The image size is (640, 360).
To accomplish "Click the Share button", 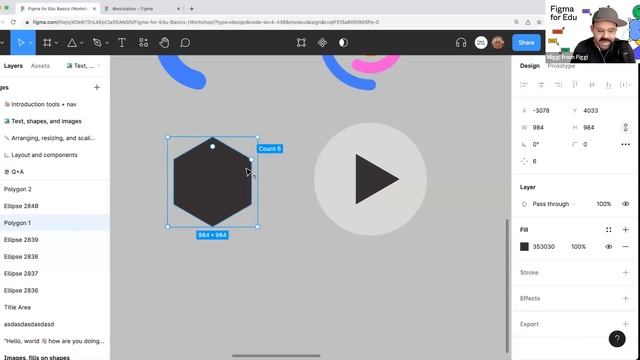I will coord(526,42).
